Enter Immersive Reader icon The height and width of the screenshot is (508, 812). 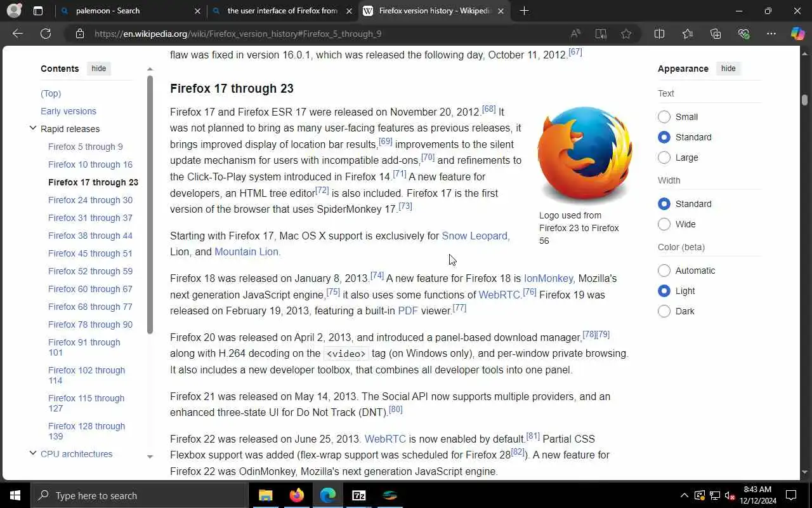coord(601,34)
